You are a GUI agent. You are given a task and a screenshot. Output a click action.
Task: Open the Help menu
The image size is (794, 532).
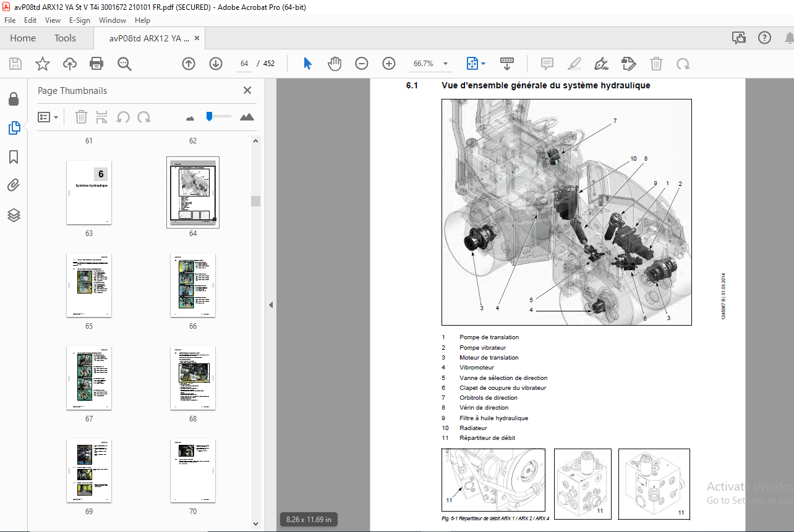click(x=143, y=20)
